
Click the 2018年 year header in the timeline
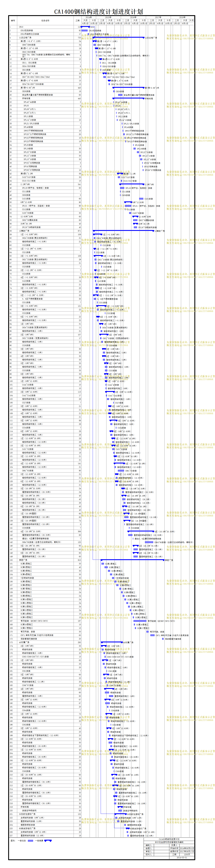[x=182, y=17]
